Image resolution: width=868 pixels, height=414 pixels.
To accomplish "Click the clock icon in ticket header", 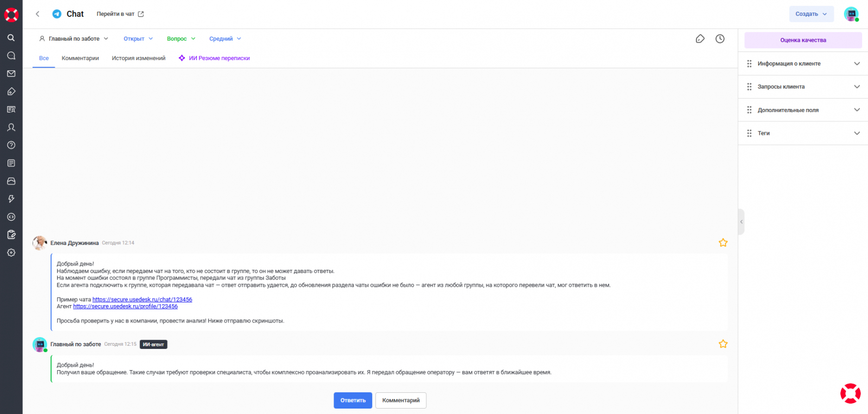I will [720, 39].
